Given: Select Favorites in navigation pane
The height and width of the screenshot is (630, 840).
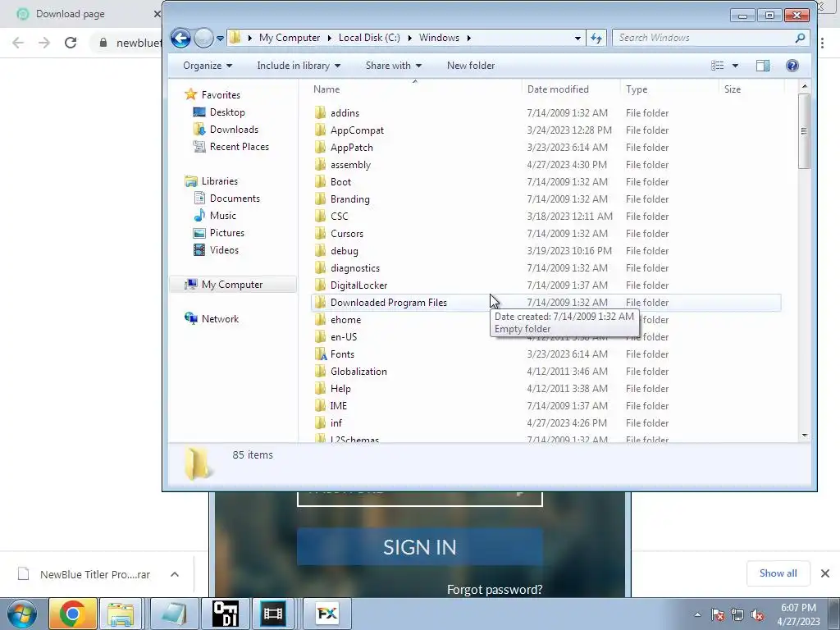Looking at the screenshot, I should tap(220, 95).
